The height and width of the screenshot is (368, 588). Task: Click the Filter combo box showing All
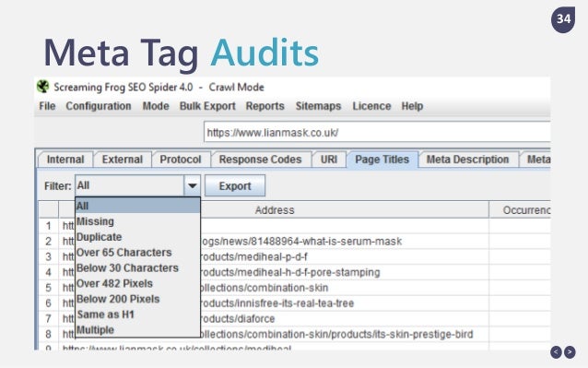[x=137, y=185]
